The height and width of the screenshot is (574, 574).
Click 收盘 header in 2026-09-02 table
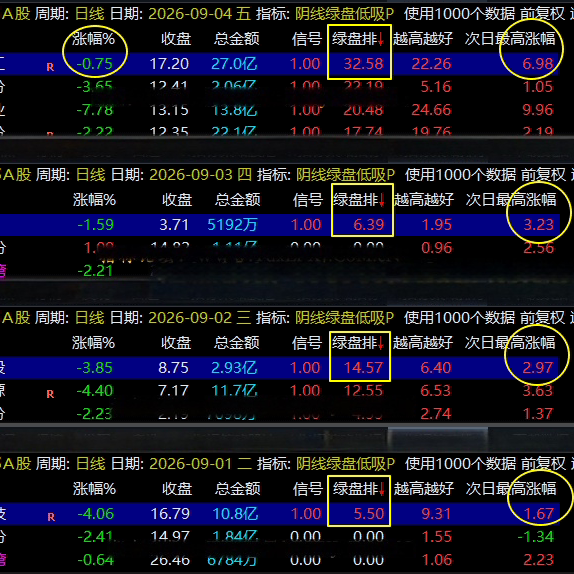point(176,343)
